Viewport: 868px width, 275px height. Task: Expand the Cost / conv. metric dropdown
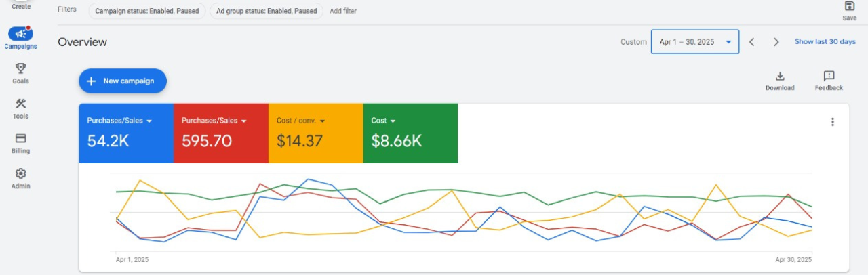coord(323,121)
